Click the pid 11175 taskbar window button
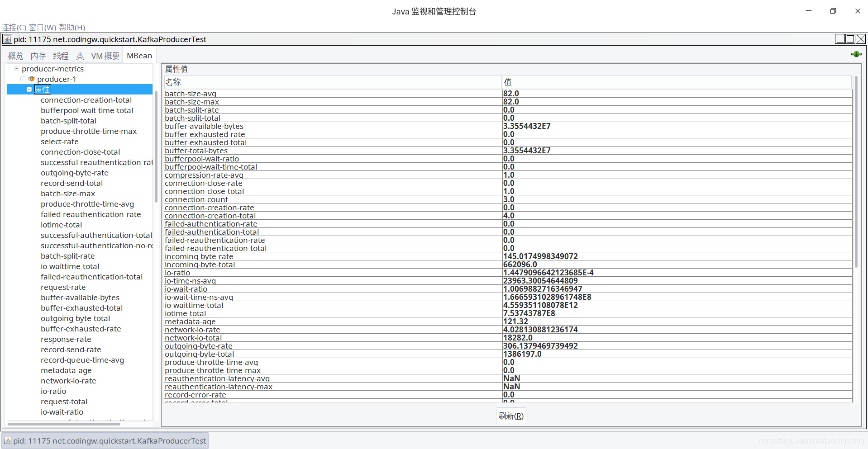This screenshot has width=868, height=449. 105,441
